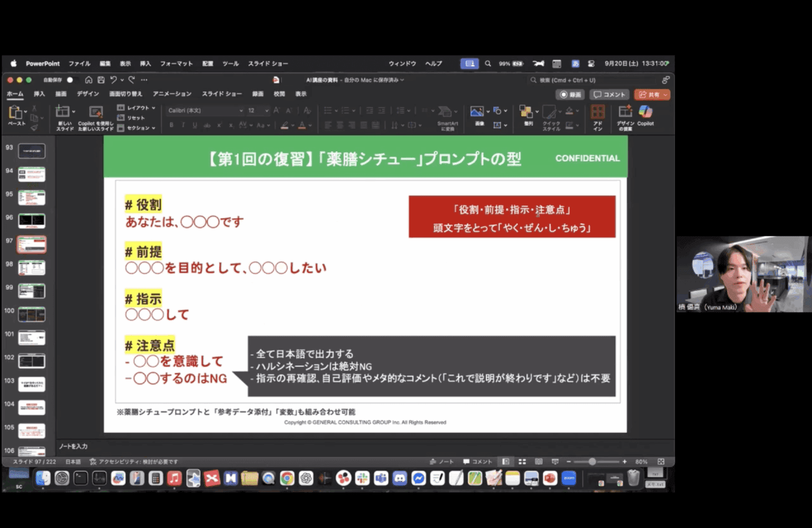812x528 pixels.
Task: Open クイックスタイル quick styles
Action: (551, 117)
